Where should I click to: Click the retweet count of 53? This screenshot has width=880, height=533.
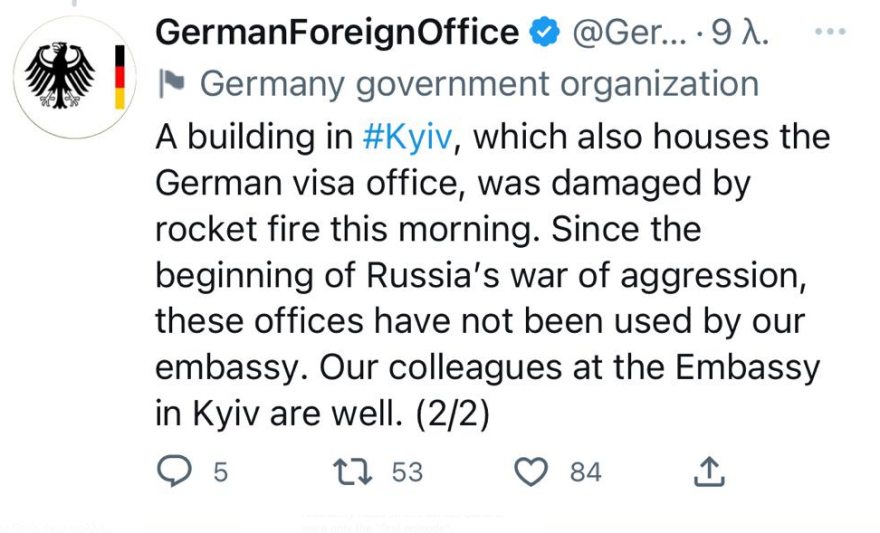point(407,472)
